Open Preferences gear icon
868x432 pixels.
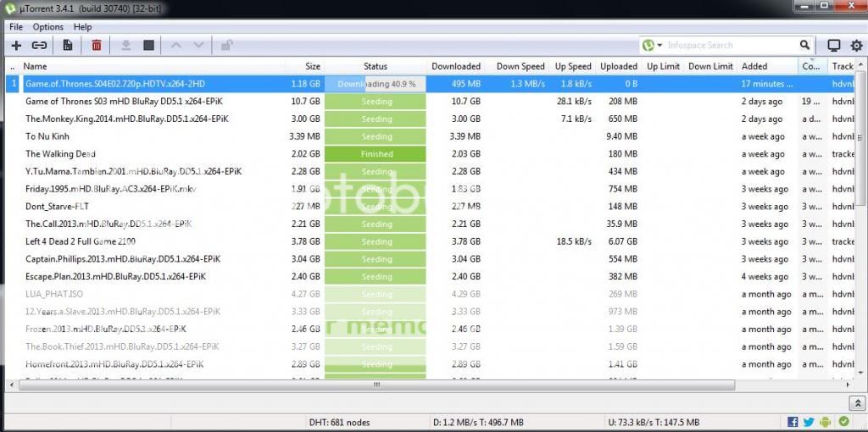tap(856, 46)
